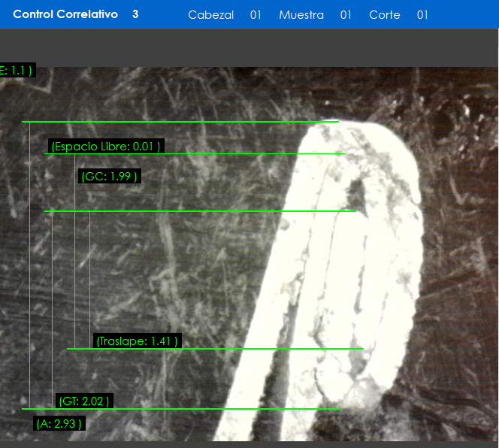Screen dimensions: 499x448
Task: Select the Control Correlativo value 3
Action: pos(135,14)
